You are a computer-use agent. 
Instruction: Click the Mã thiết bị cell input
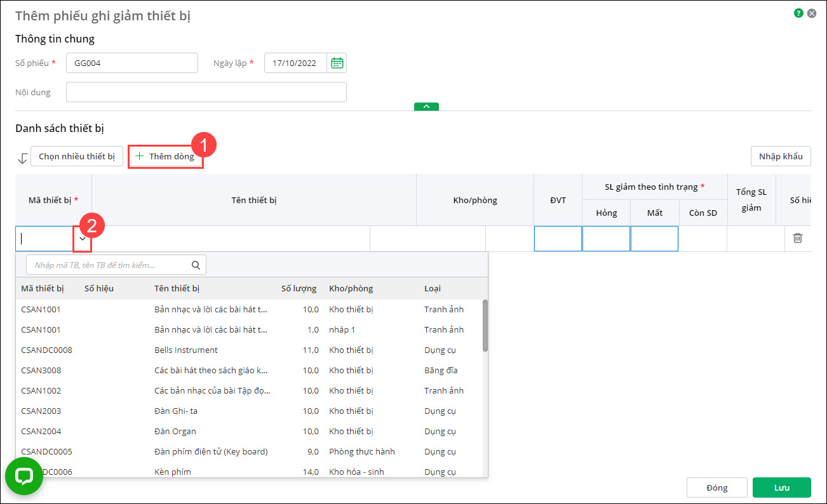click(x=45, y=239)
